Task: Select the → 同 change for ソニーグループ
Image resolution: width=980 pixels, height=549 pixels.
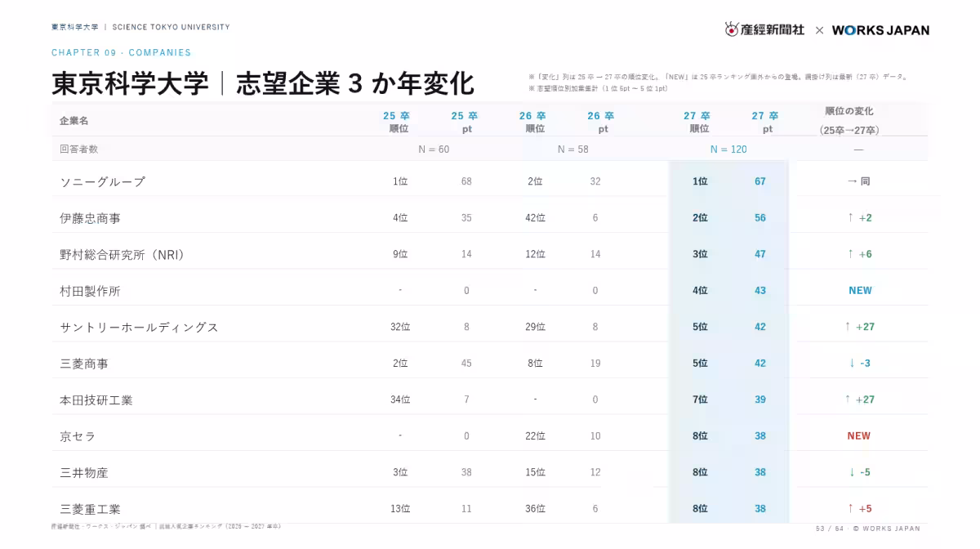Action: point(858,181)
